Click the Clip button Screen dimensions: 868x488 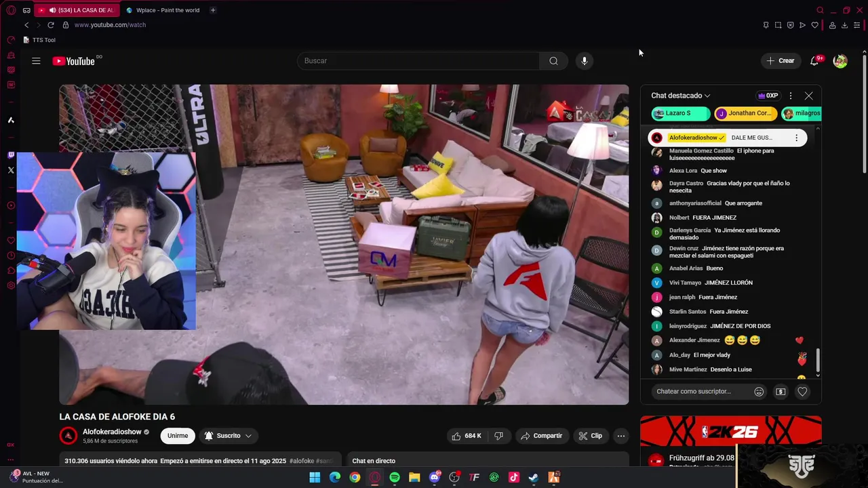point(590,436)
